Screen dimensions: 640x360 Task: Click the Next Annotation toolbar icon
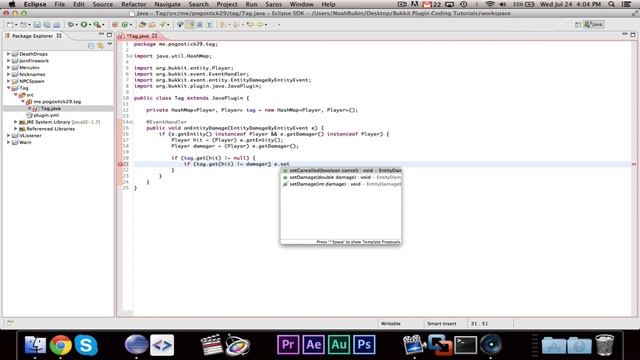(x=222, y=24)
